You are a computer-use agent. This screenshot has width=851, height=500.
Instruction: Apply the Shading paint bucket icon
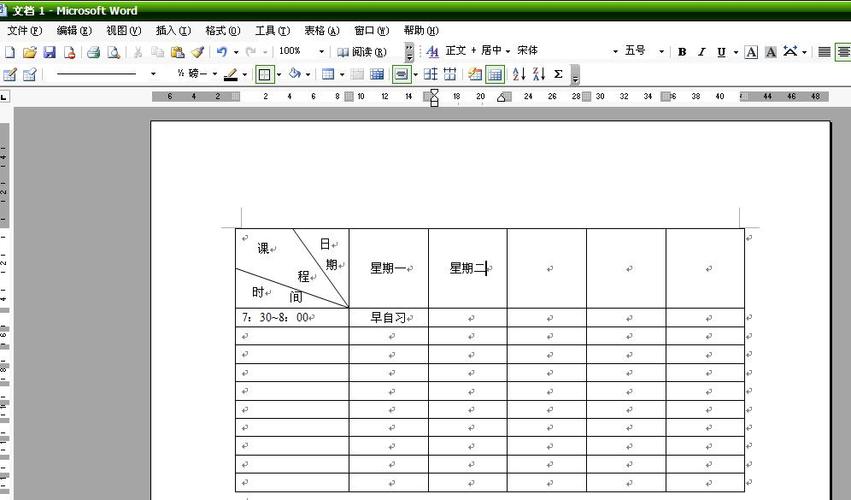295,74
